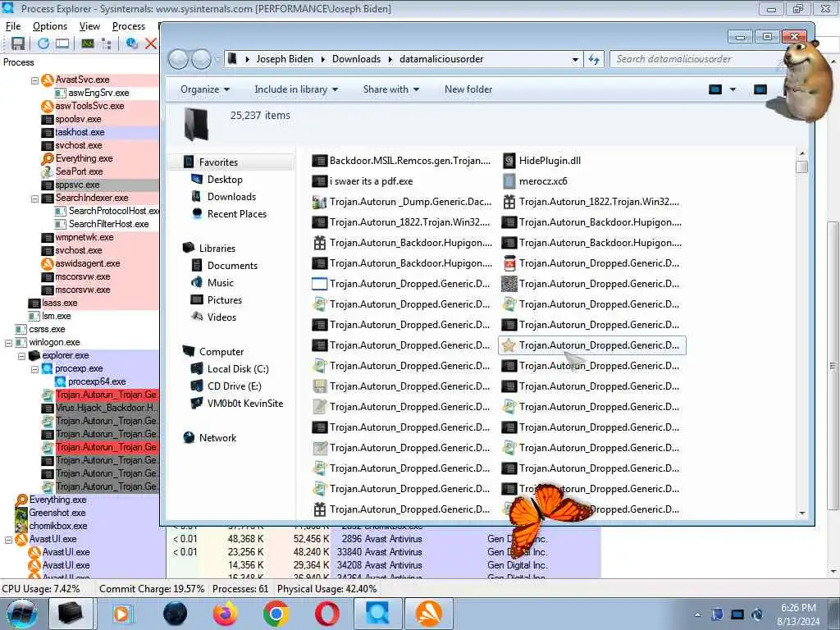Open Documents under Libraries
Image resolution: width=840 pixels, height=630 pixels.
coord(225,266)
